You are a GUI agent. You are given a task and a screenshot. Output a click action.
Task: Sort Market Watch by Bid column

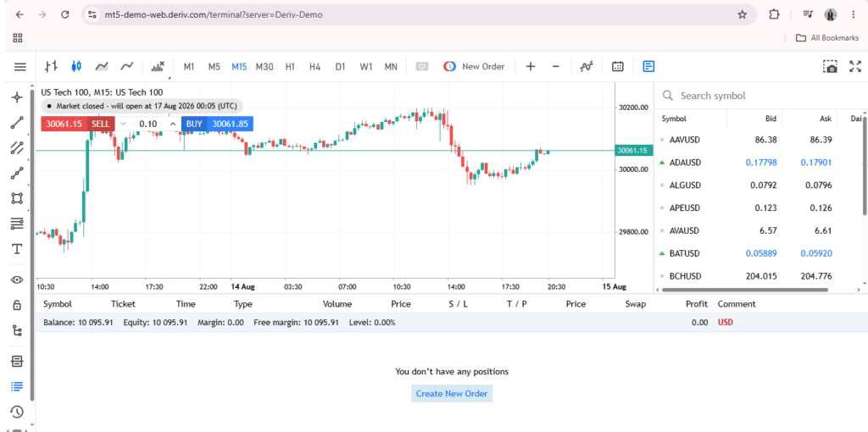coord(770,119)
